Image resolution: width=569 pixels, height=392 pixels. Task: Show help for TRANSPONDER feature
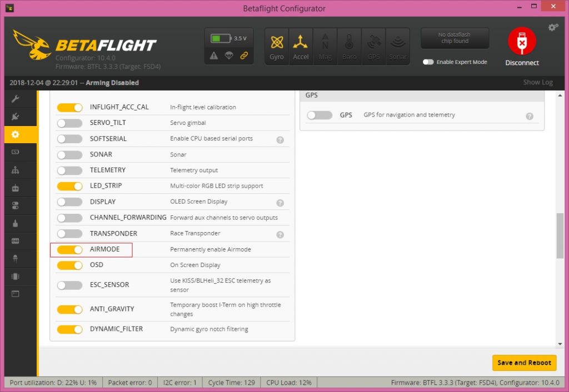point(280,235)
